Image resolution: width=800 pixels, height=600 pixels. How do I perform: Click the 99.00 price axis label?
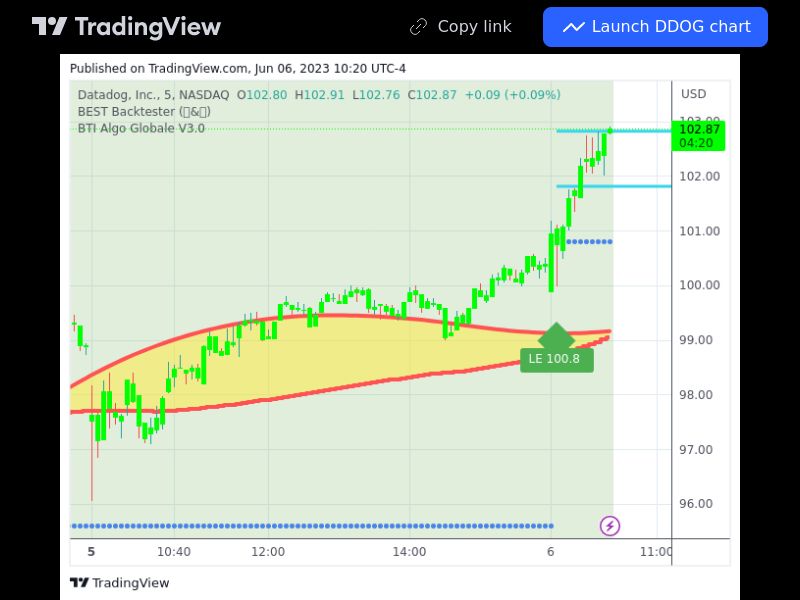695,340
